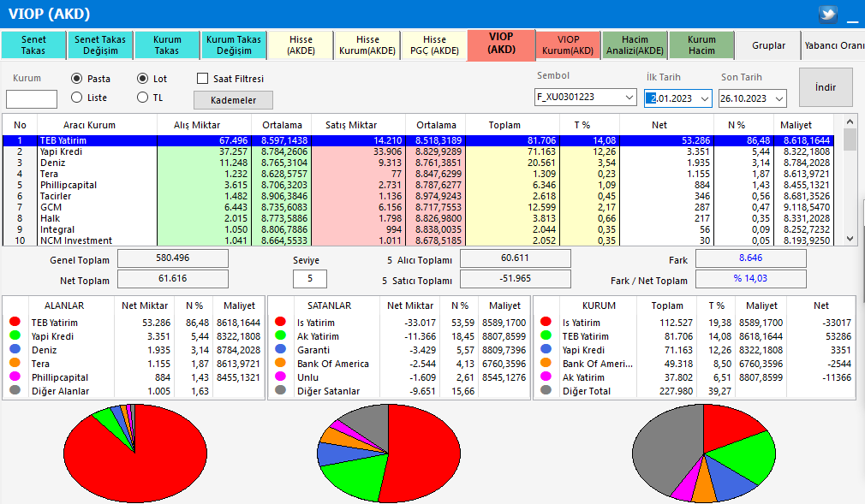Image resolution: width=865 pixels, height=504 pixels.
Task: Click the table scrollbar up arrow
Action: pos(850,122)
